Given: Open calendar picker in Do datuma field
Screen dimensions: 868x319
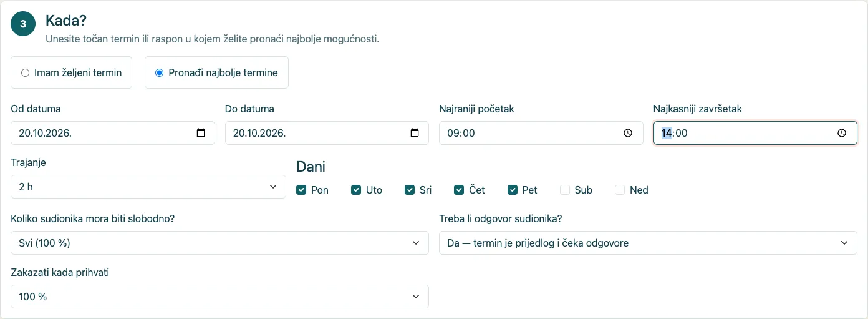Looking at the screenshot, I should click(415, 133).
